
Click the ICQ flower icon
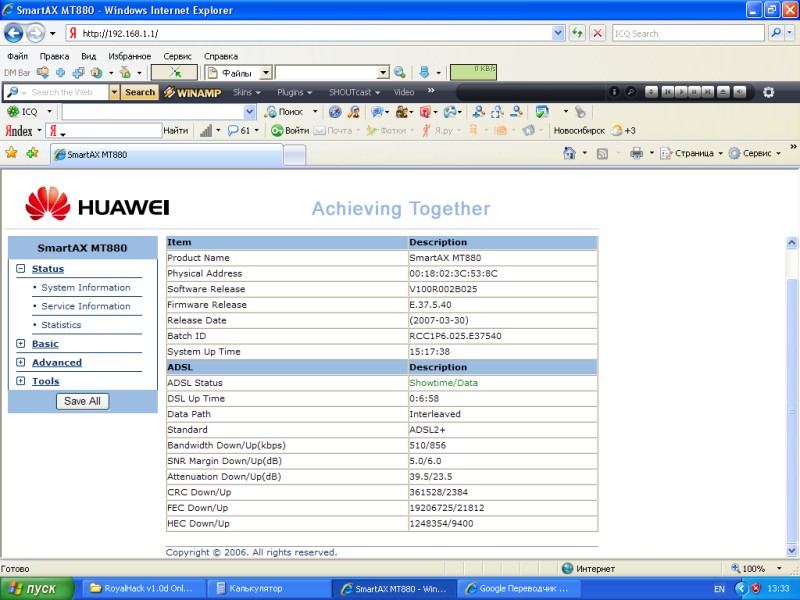tap(13, 111)
